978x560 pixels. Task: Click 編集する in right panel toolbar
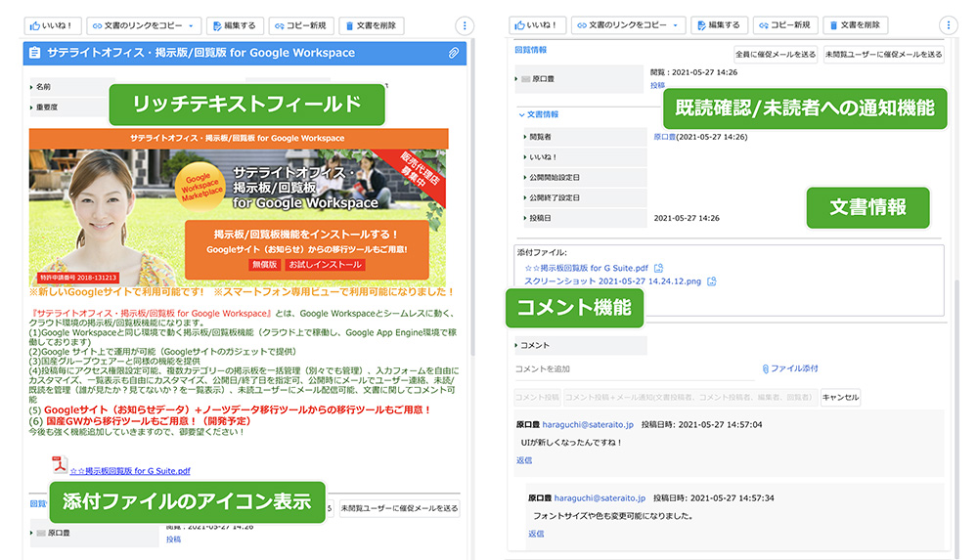tap(719, 25)
